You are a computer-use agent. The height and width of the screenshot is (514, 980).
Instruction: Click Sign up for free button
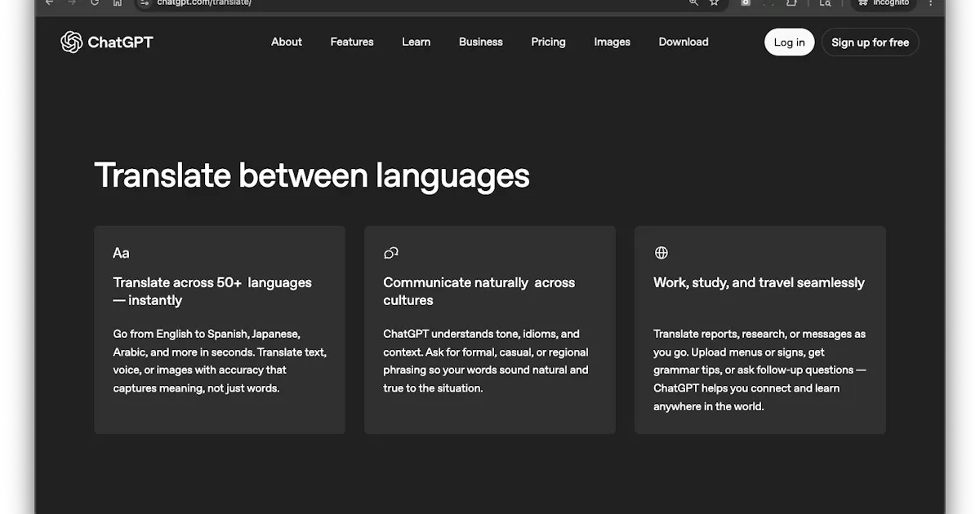click(x=870, y=42)
